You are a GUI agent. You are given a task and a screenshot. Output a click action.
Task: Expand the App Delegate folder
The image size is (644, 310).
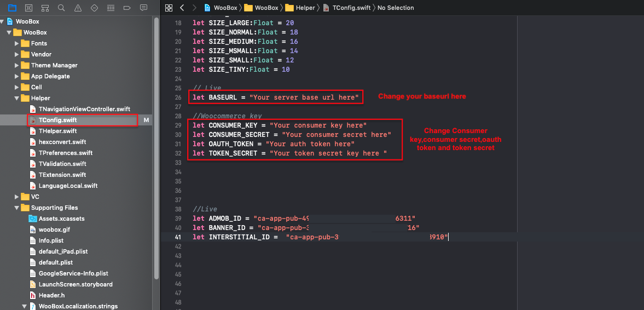click(17, 76)
